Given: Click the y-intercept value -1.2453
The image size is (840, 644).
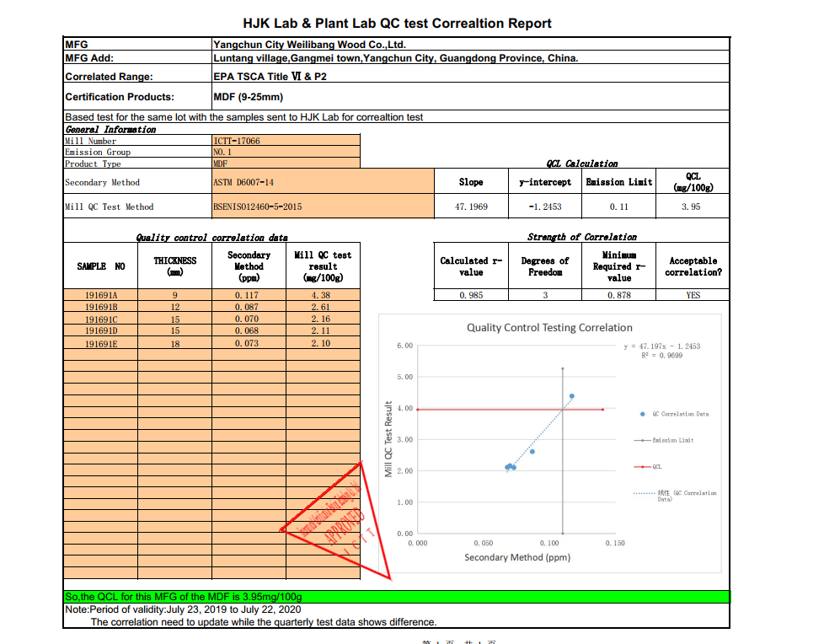Looking at the screenshot, I should pos(544,207).
